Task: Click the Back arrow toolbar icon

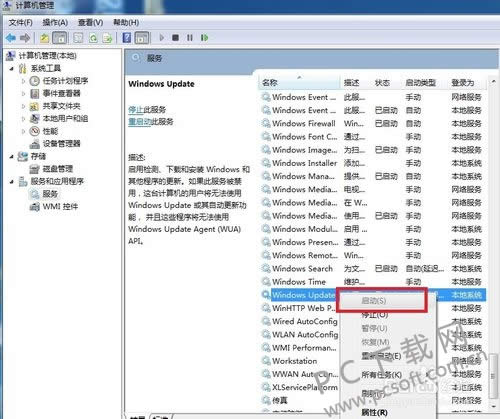Action: [11, 38]
